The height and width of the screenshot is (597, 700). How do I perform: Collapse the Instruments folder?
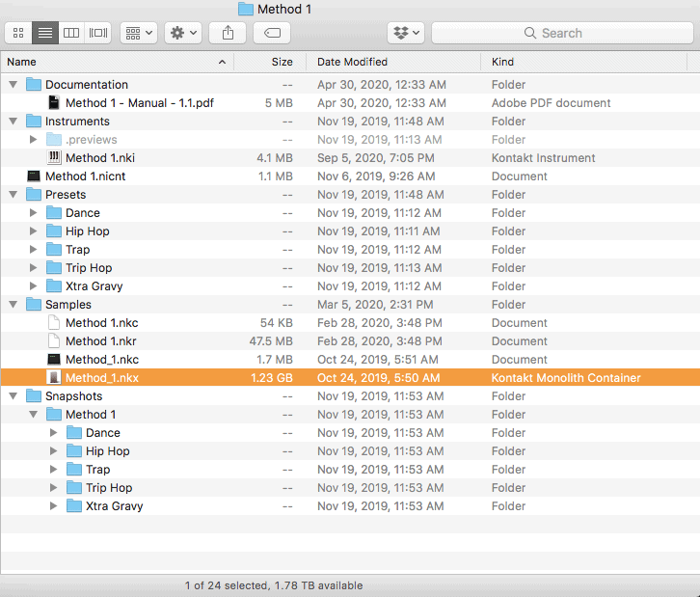click(x=13, y=121)
